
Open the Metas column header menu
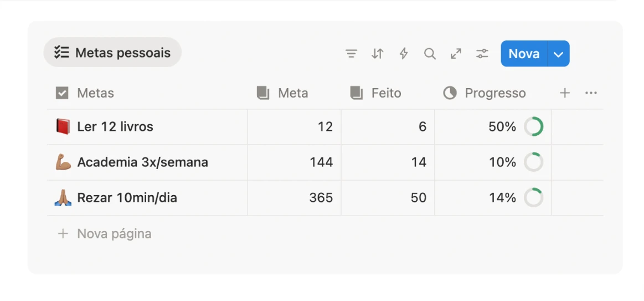(95, 93)
